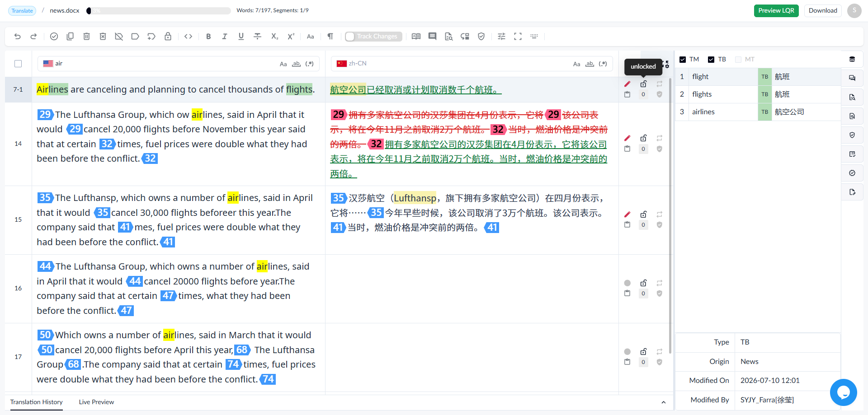Apply strikethrough formatting
This screenshot has height=415, width=868.
click(x=257, y=37)
